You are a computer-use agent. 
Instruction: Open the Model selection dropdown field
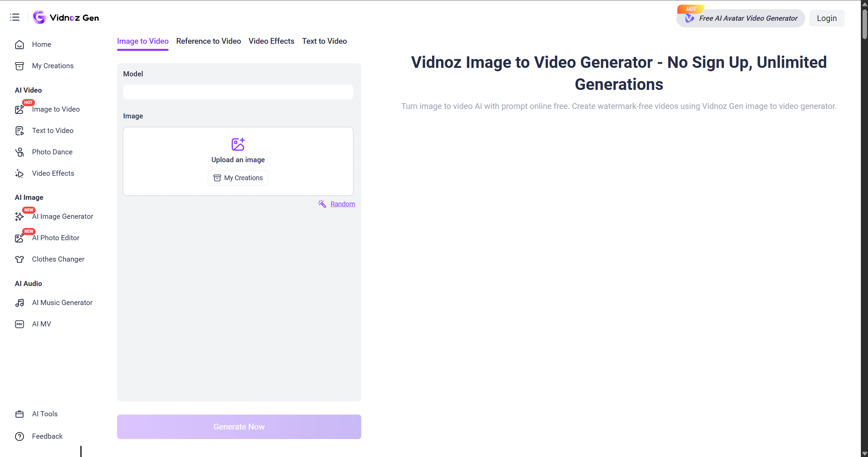(238, 92)
